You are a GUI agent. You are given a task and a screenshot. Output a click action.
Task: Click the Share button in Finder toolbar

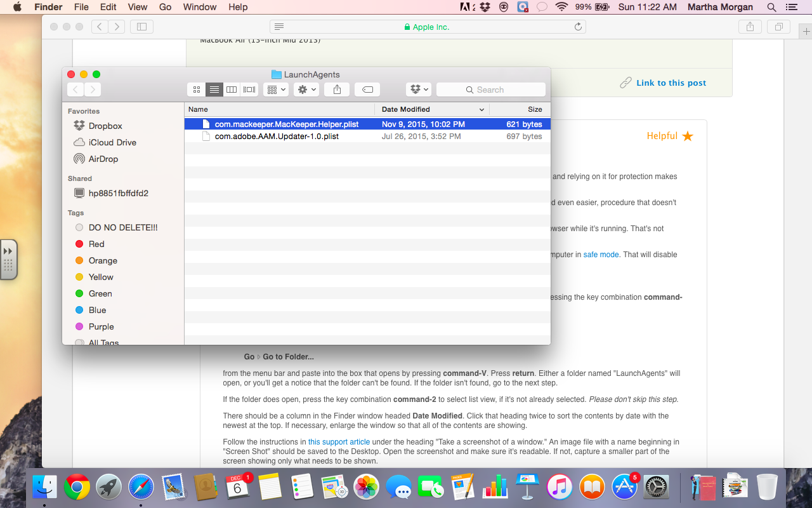coord(337,90)
